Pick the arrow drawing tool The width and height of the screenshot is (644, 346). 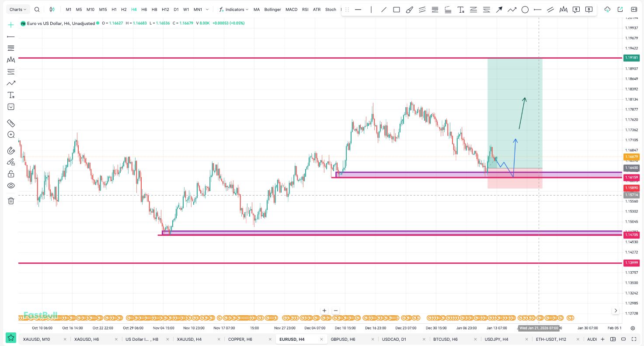[x=499, y=10]
